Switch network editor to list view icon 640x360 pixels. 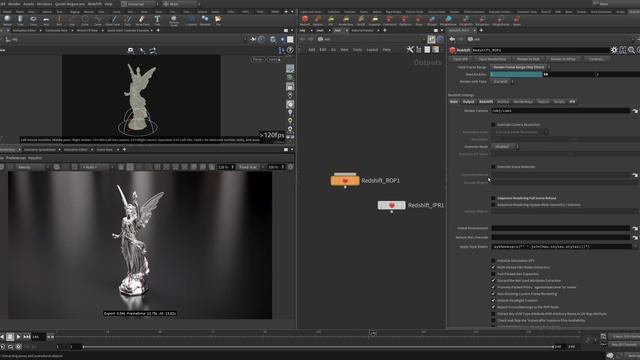pos(427,49)
